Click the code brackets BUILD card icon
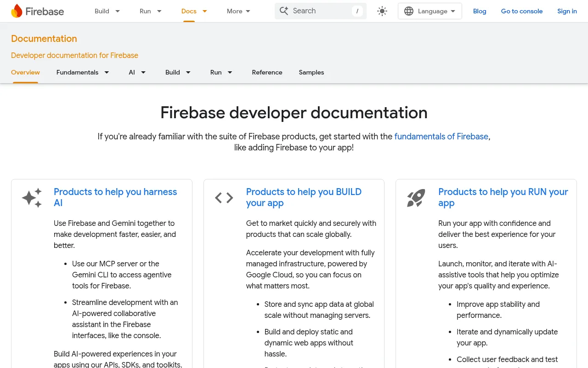This screenshot has height=368, width=588. tap(224, 198)
